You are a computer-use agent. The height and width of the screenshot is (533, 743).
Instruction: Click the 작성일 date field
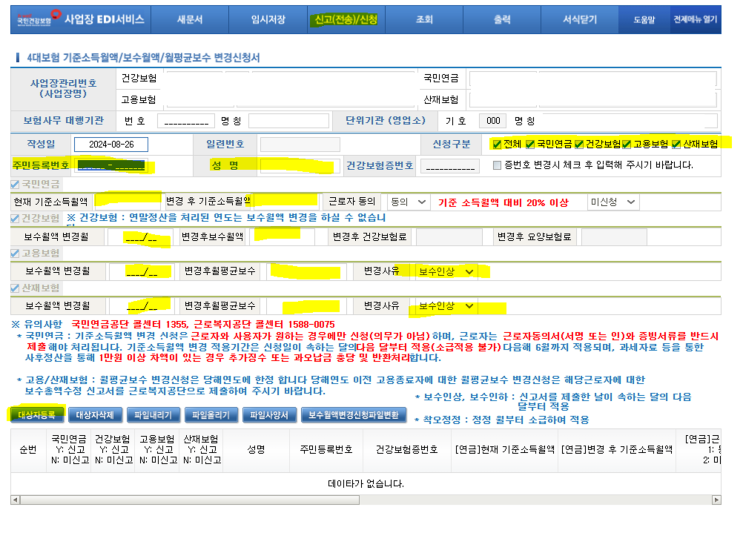(x=111, y=144)
